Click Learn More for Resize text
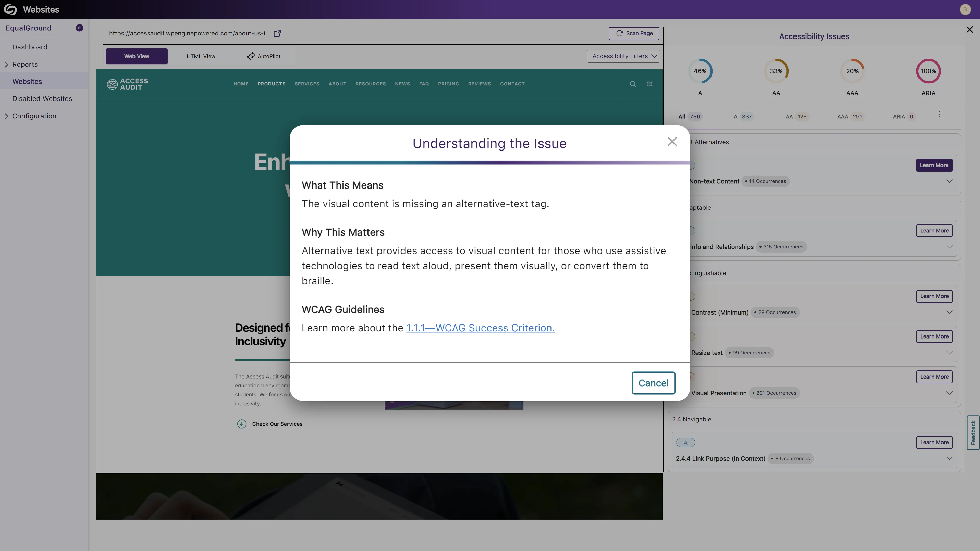Image resolution: width=980 pixels, height=551 pixels. [x=934, y=336]
